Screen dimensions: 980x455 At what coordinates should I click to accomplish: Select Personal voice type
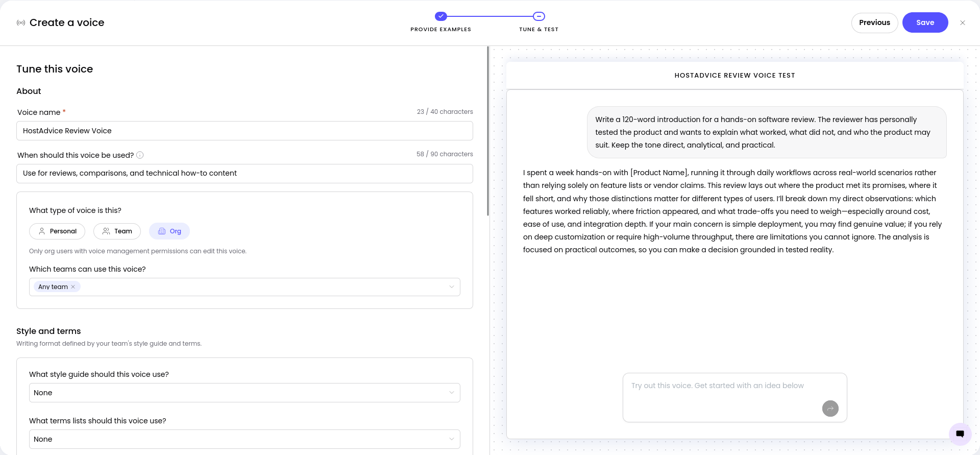coord(57,231)
